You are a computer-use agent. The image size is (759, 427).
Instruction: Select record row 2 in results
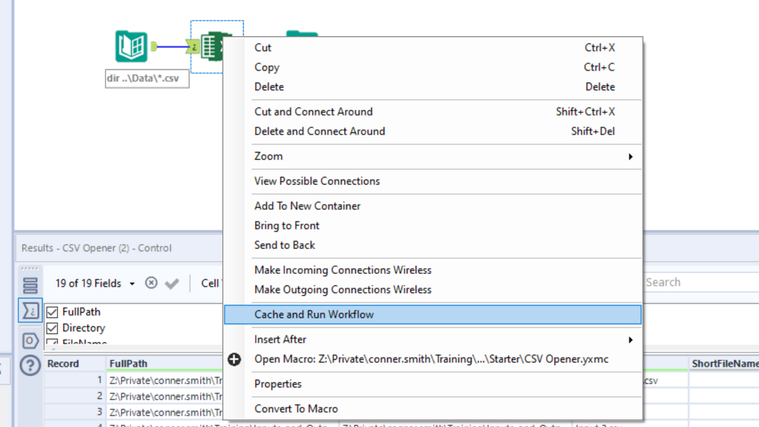[75, 396]
